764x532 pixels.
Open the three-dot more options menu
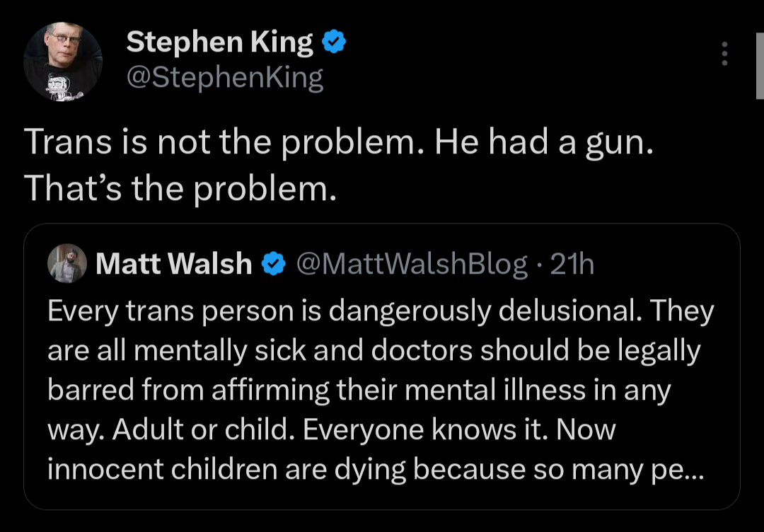[x=724, y=54]
